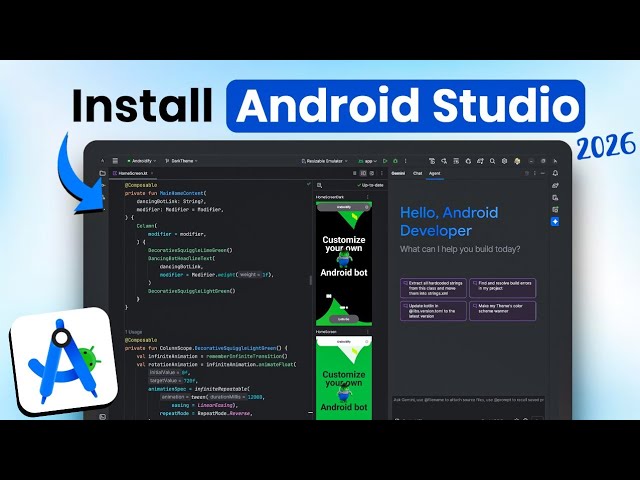Open the app run configuration dropdown

point(367,161)
